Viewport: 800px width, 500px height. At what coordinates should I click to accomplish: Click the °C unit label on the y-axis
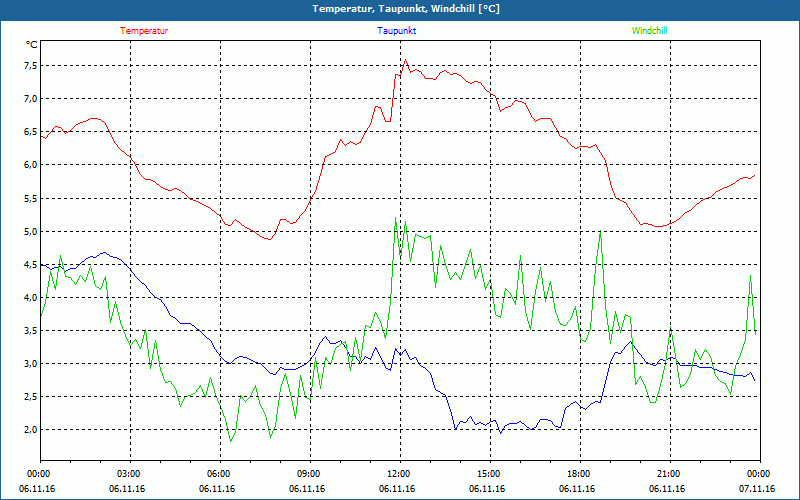pyautogui.click(x=32, y=45)
